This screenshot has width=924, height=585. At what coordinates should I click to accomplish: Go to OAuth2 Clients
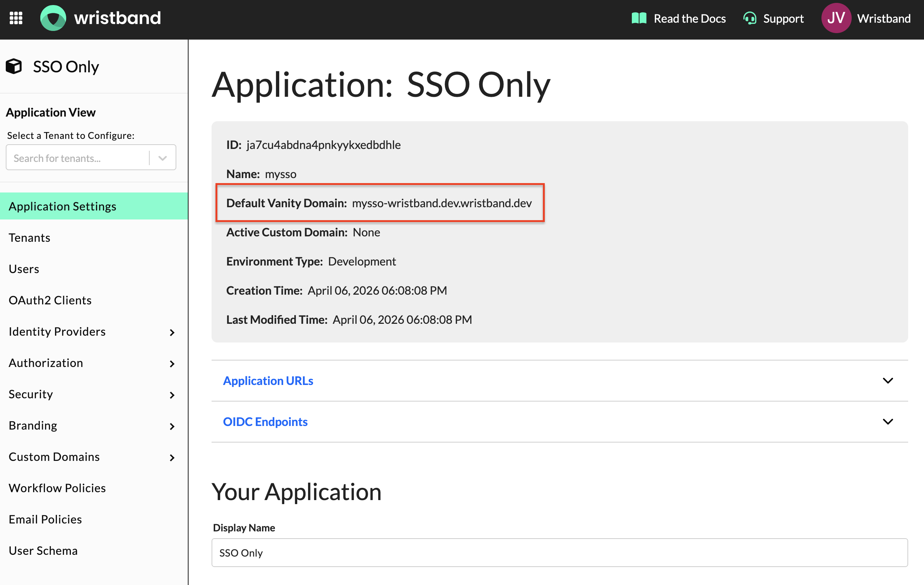(50, 300)
